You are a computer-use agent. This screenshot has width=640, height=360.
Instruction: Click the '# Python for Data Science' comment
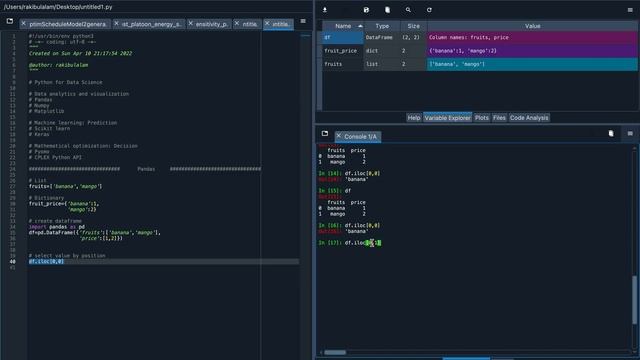coord(65,82)
